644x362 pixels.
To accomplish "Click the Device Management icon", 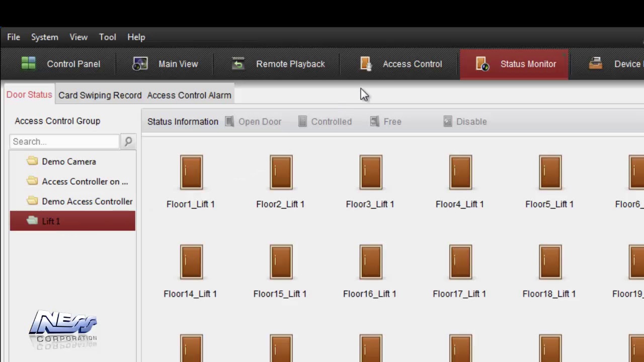I will [x=596, y=63].
